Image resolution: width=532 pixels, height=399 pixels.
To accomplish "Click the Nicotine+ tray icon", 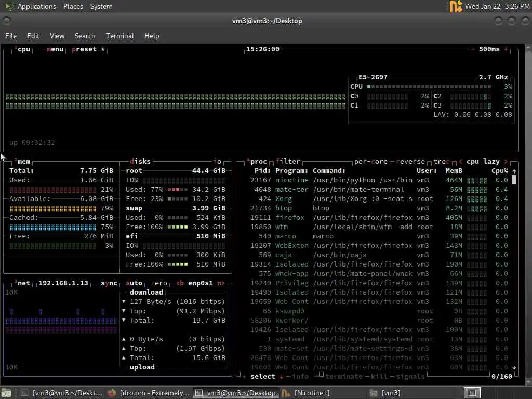I will pos(456,6).
